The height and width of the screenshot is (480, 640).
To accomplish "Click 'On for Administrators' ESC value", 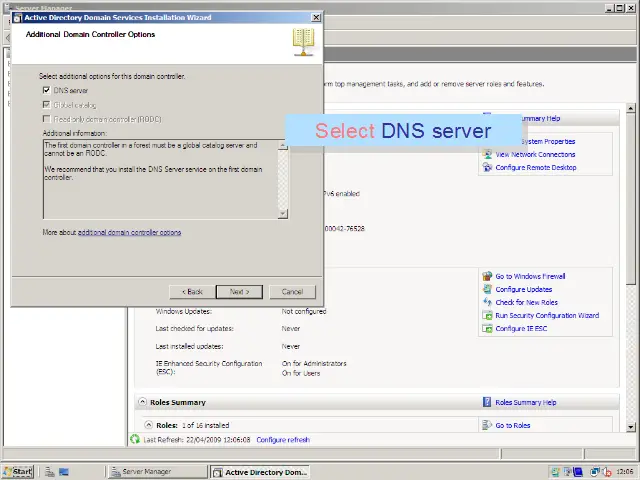I will 314,363.
